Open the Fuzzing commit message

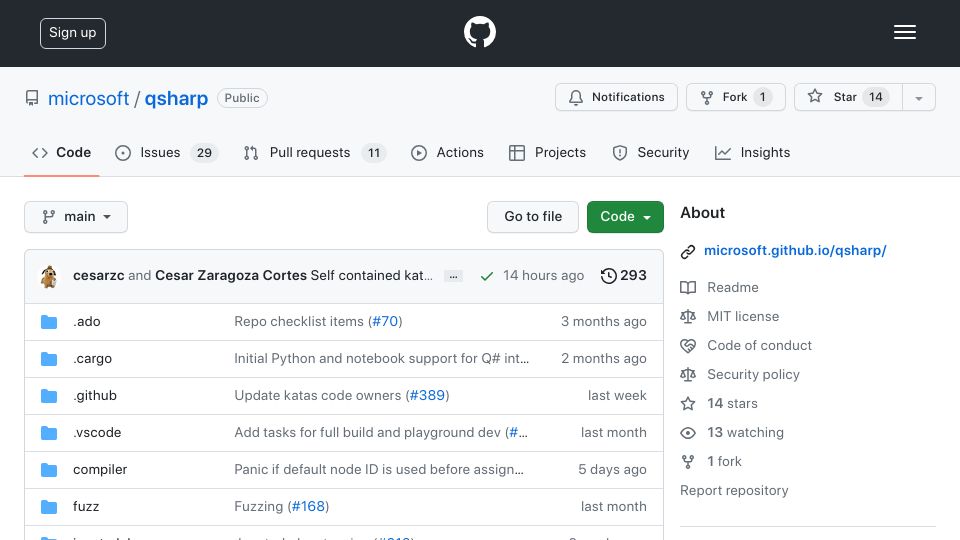click(x=258, y=506)
